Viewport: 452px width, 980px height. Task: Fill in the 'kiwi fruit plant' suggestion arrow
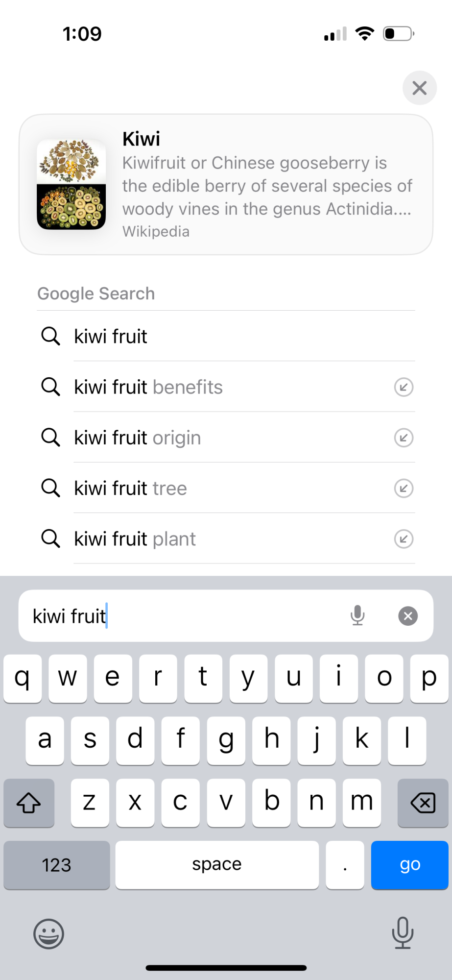[404, 539]
